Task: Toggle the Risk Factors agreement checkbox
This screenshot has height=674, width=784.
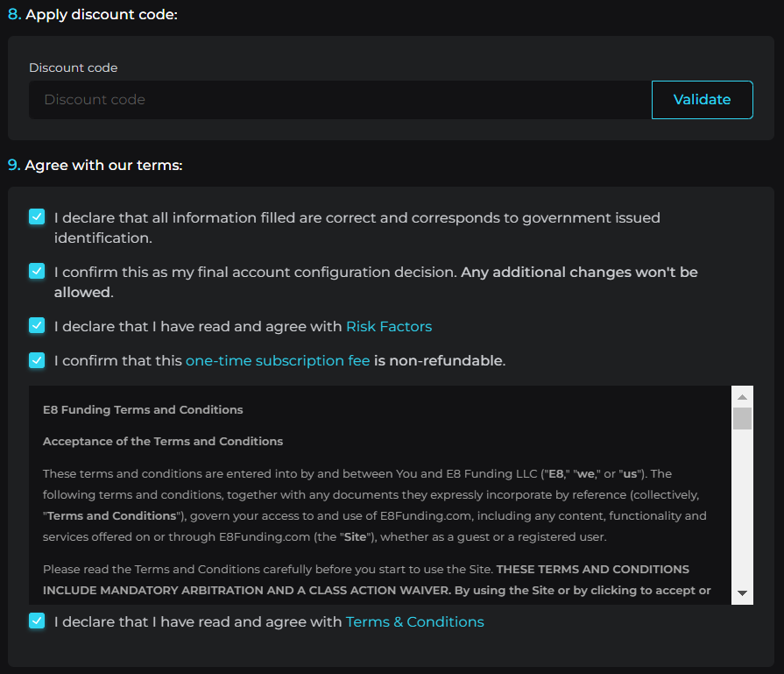Action: 37,326
